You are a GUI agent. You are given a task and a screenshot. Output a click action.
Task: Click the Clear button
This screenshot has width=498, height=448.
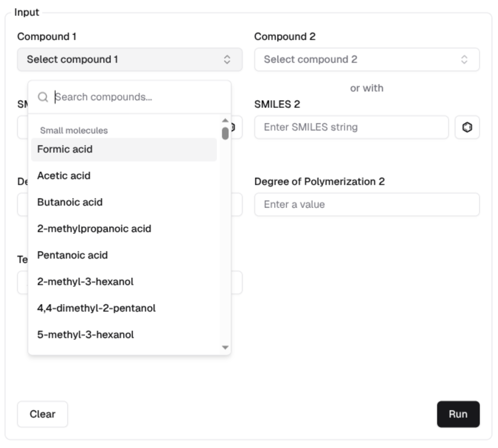click(43, 414)
